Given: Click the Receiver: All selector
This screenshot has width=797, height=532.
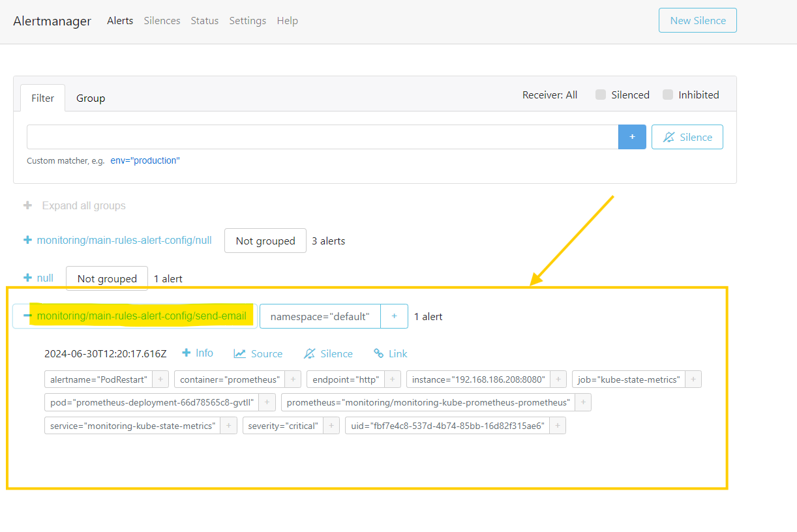Looking at the screenshot, I should tap(550, 95).
